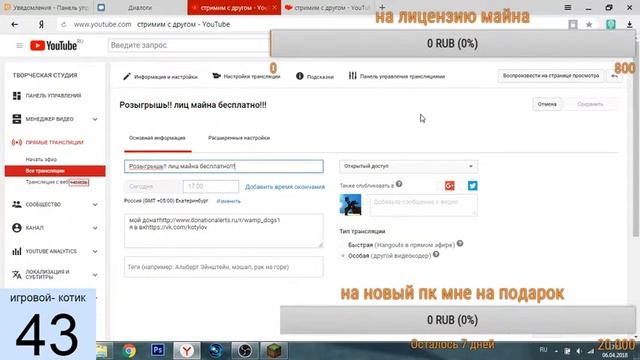Select the Прямые трансляции live icon
Image resolution: width=640 pixels, height=360 pixels.
pyautogui.click(x=17, y=142)
